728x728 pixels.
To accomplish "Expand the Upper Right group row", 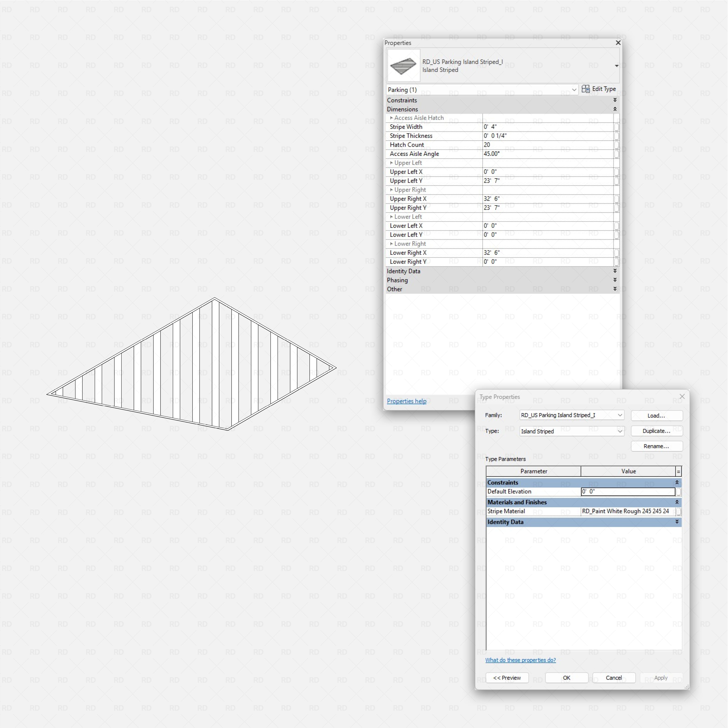I will click(x=392, y=190).
